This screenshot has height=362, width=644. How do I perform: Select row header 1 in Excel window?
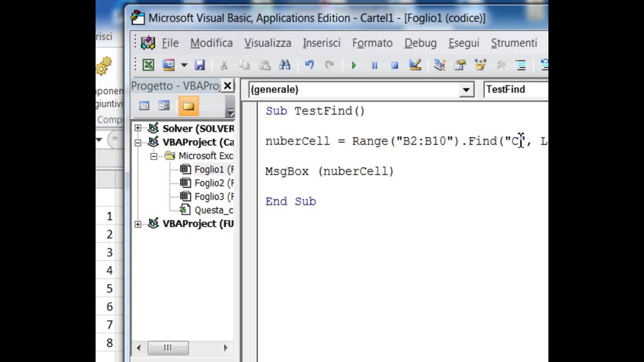109,216
